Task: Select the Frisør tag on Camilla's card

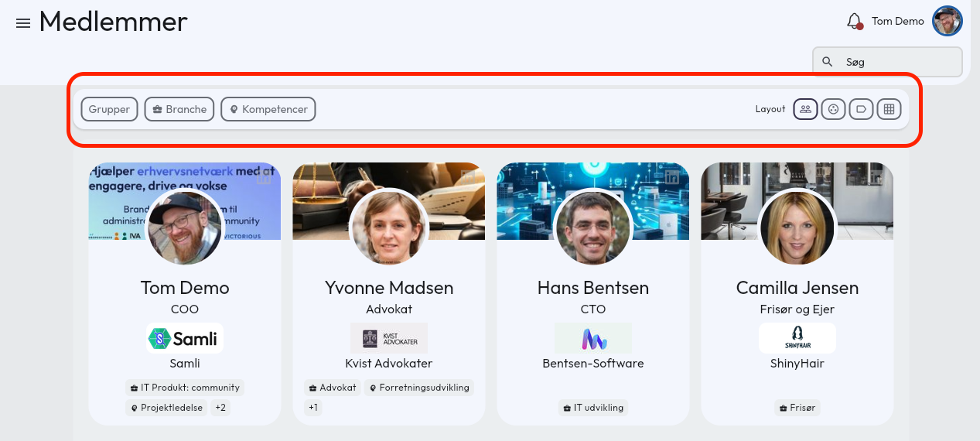Action: coord(797,408)
